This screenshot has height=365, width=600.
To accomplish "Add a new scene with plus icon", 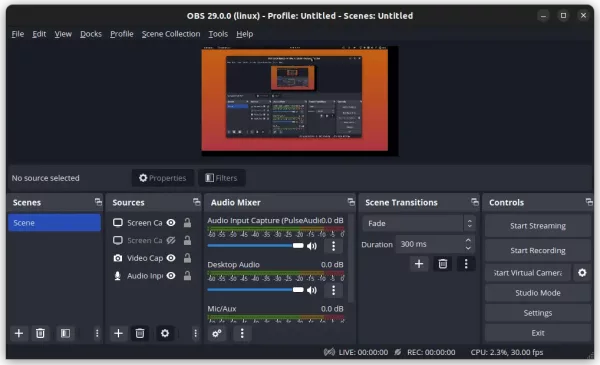I will coord(18,333).
